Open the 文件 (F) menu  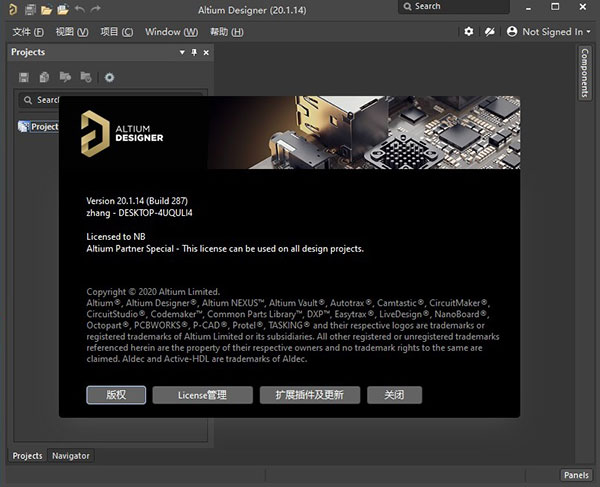click(x=28, y=32)
